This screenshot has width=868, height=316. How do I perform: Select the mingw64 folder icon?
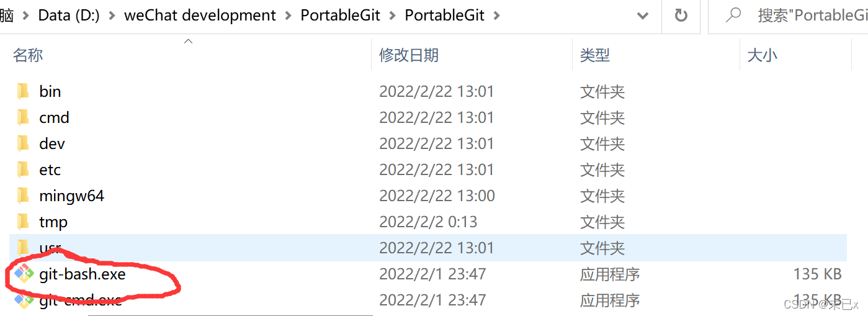click(23, 196)
